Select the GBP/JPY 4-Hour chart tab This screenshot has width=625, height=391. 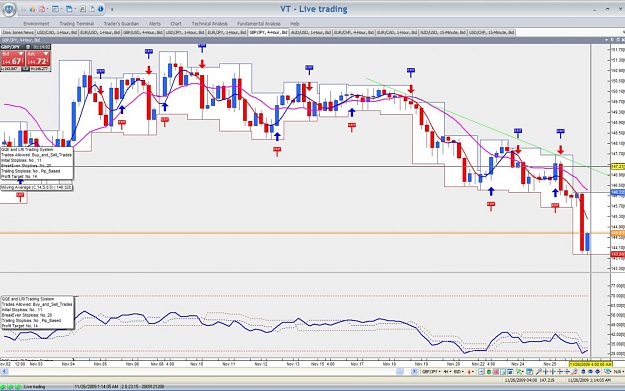pos(268,32)
